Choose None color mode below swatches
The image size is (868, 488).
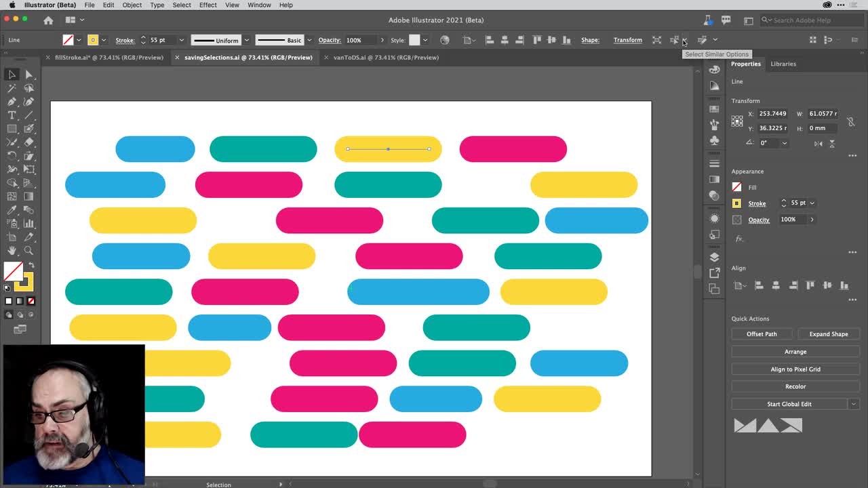coord(31,301)
